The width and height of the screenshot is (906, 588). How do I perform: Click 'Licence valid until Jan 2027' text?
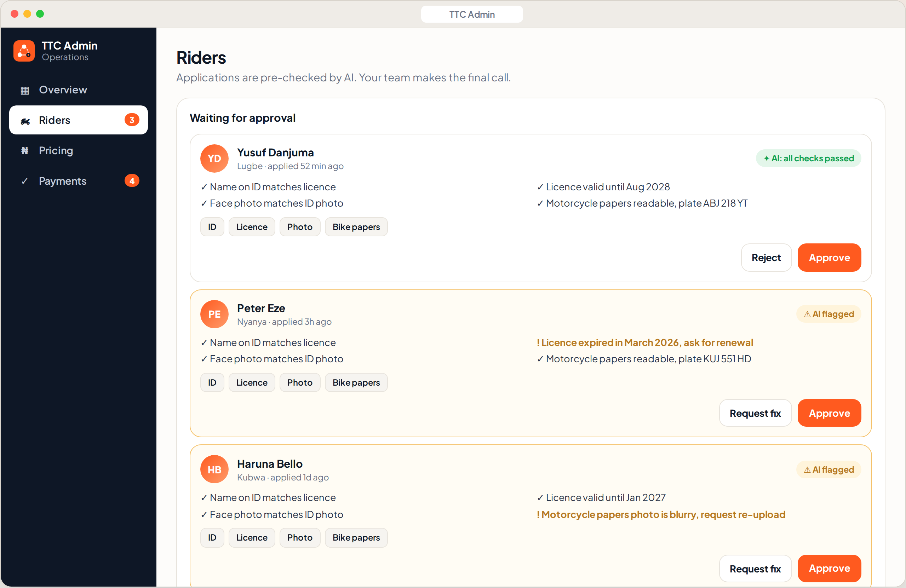[x=601, y=497]
